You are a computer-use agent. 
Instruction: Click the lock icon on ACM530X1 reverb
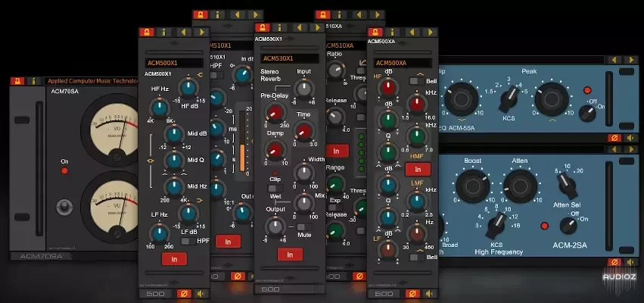pyautogui.click(x=262, y=27)
